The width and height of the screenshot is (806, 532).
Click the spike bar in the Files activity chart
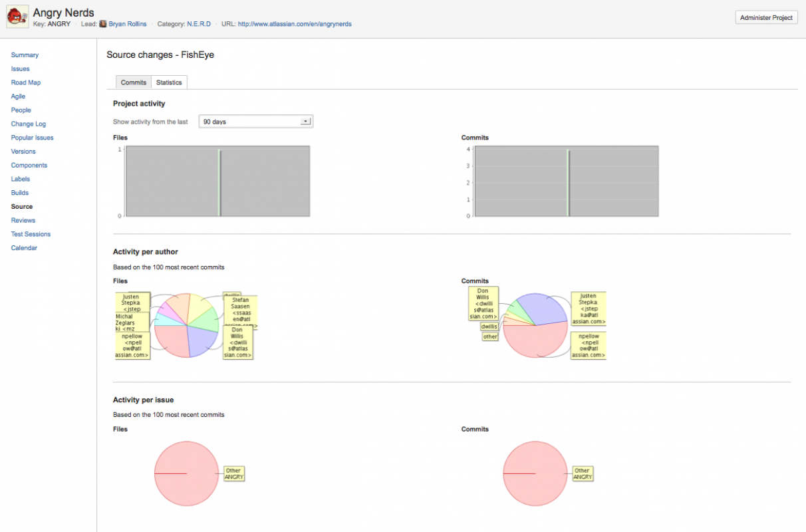click(x=219, y=183)
